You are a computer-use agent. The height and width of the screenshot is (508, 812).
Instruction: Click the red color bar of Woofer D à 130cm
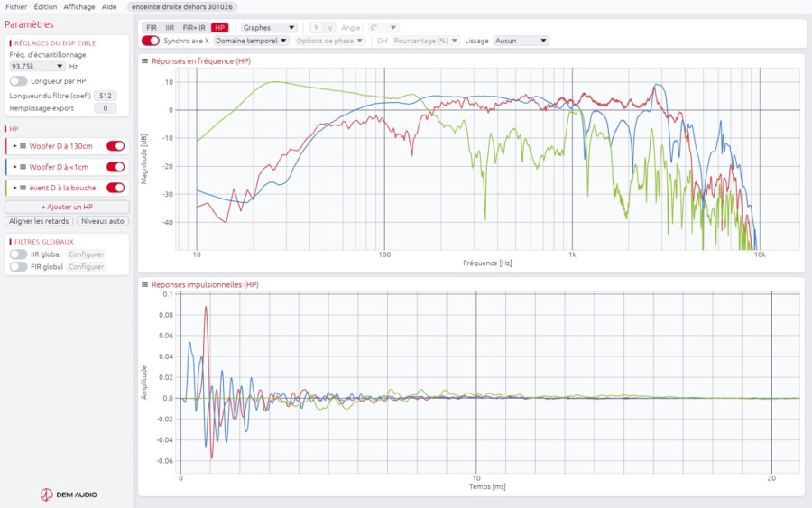click(x=5, y=146)
